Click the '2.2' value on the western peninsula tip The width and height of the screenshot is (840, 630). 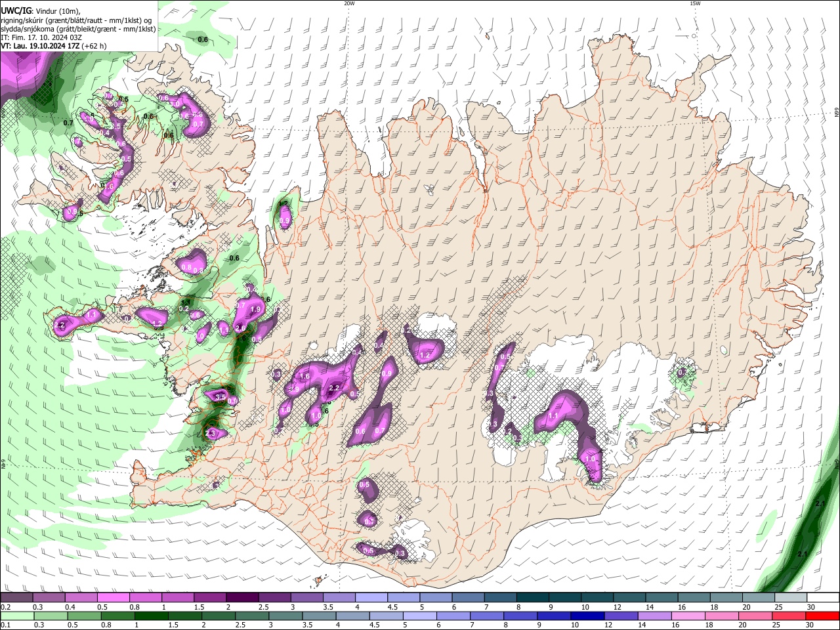click(60, 325)
